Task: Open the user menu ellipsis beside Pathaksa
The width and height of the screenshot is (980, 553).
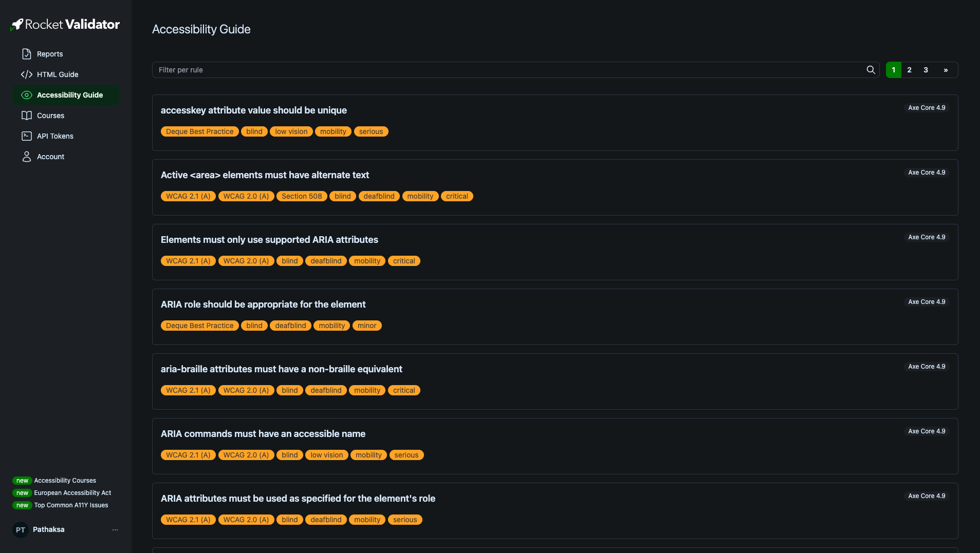Action: [x=115, y=529]
